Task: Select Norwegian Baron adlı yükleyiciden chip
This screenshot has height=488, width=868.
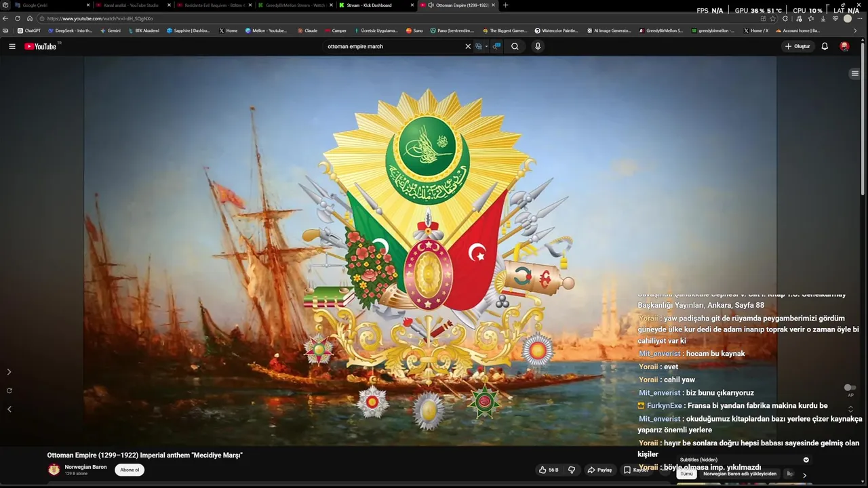Action: coord(740,474)
